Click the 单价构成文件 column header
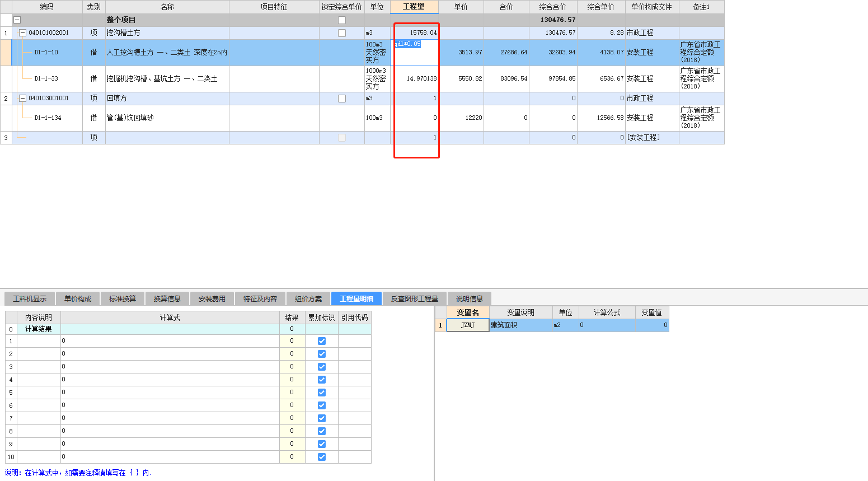868x481 pixels. click(652, 7)
